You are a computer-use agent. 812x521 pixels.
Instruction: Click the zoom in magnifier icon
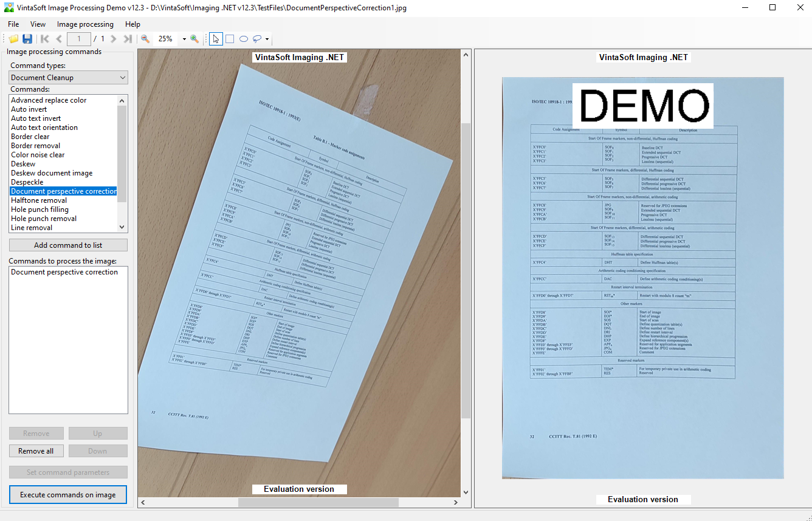click(194, 39)
